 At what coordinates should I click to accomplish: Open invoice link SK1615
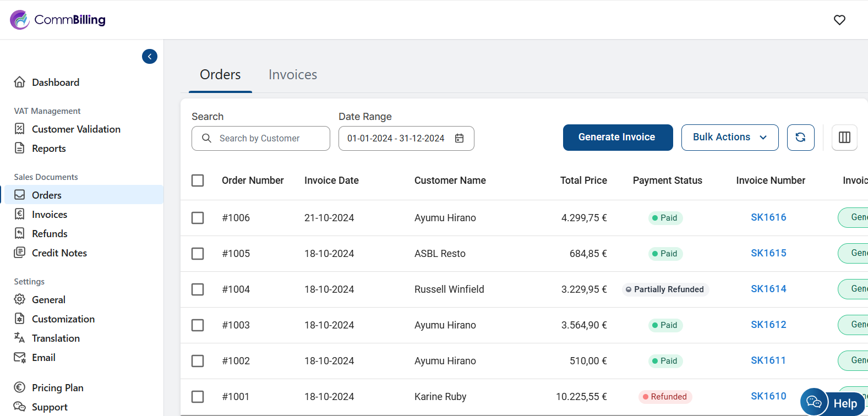768,253
